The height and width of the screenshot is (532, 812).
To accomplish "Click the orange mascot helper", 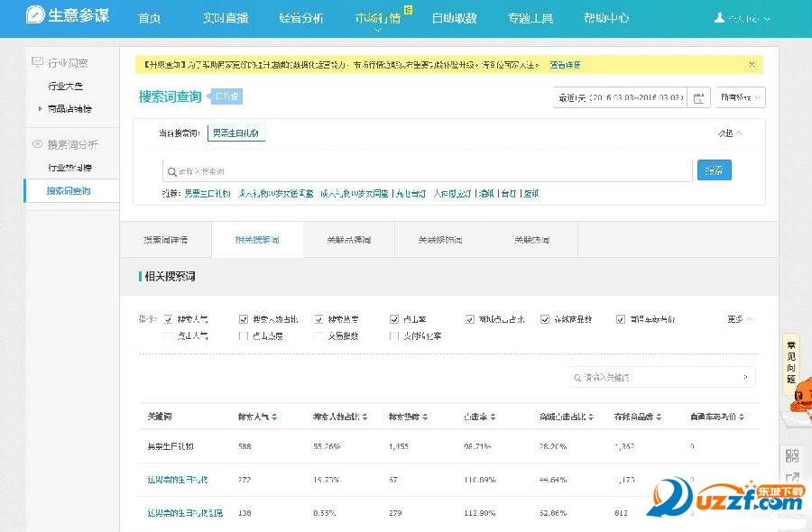I will tap(800, 396).
